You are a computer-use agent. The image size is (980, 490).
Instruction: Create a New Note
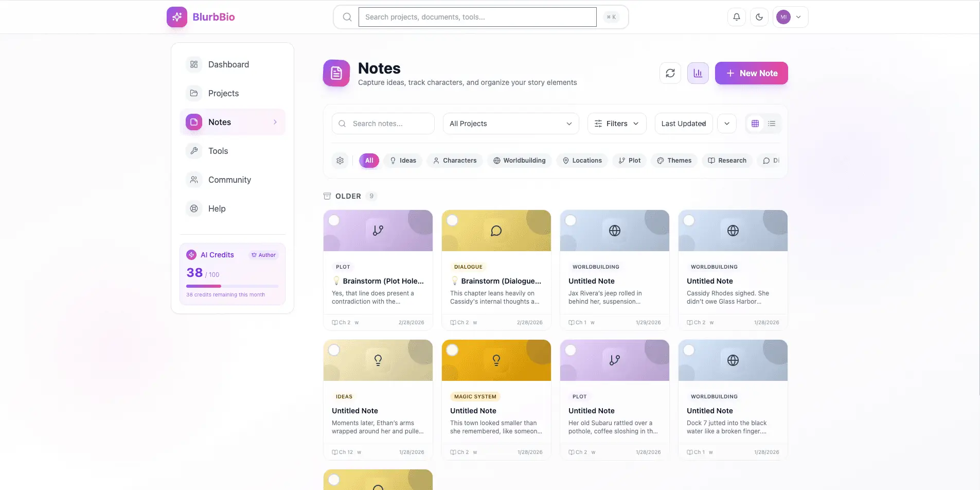(x=751, y=73)
